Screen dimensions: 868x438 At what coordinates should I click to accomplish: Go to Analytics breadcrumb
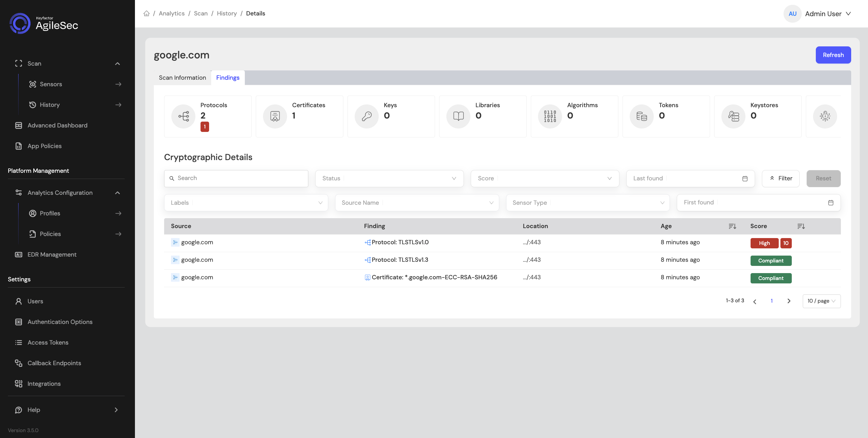pos(172,13)
